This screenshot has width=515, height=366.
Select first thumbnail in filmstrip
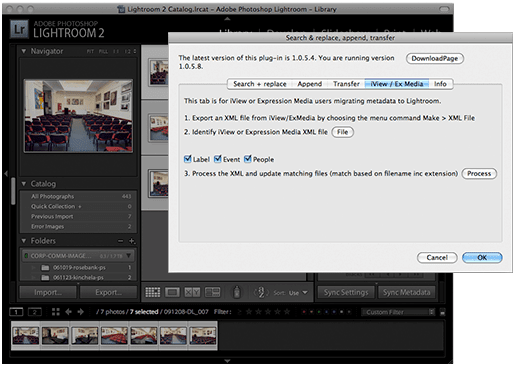pos(26,335)
